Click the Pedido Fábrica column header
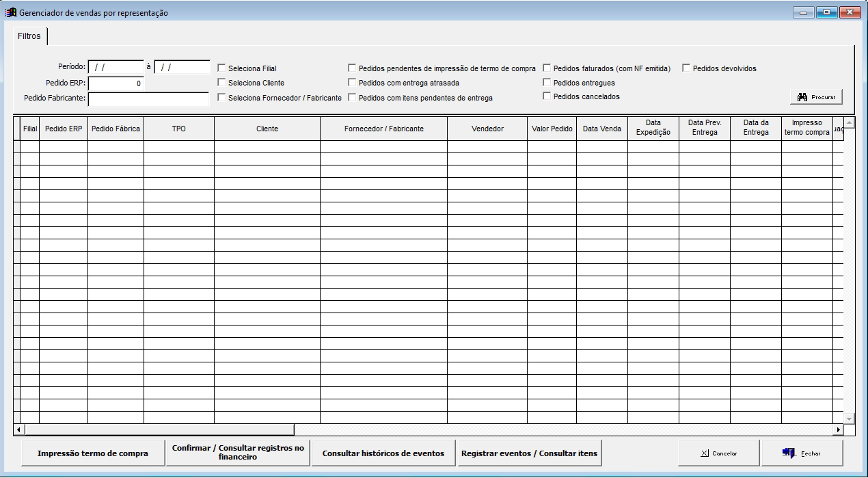Image resolution: width=868 pixels, height=478 pixels. click(x=116, y=129)
